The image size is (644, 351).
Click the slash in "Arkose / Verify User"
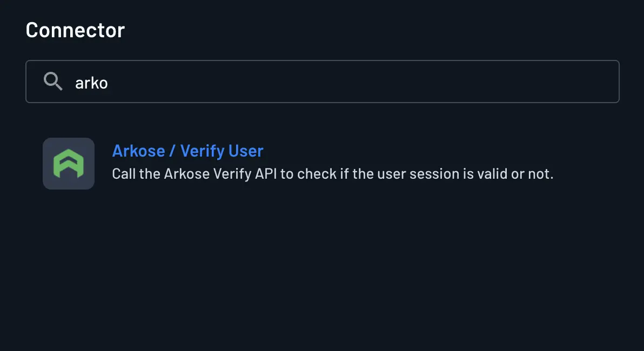pyautogui.click(x=172, y=151)
